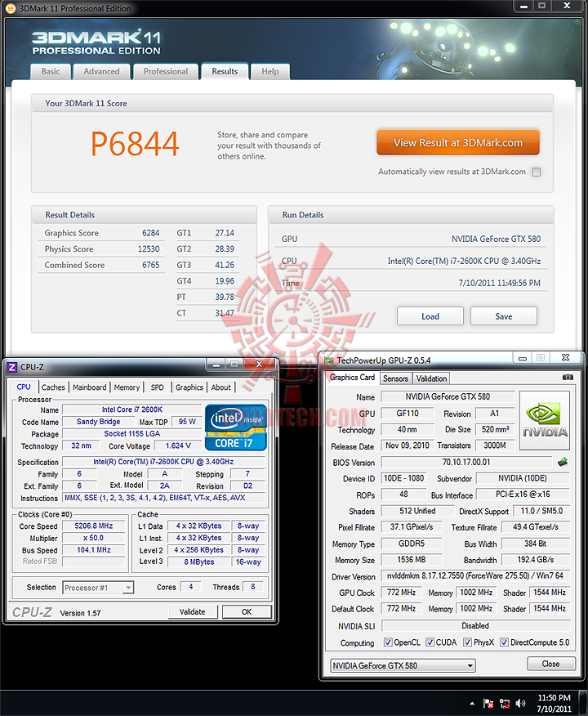Click the P6844 score text
The width and height of the screenshot is (588, 716).
(x=135, y=144)
